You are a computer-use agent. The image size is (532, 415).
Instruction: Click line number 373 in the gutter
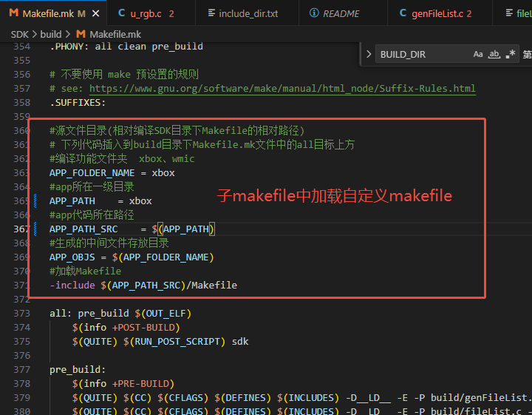(x=22, y=313)
